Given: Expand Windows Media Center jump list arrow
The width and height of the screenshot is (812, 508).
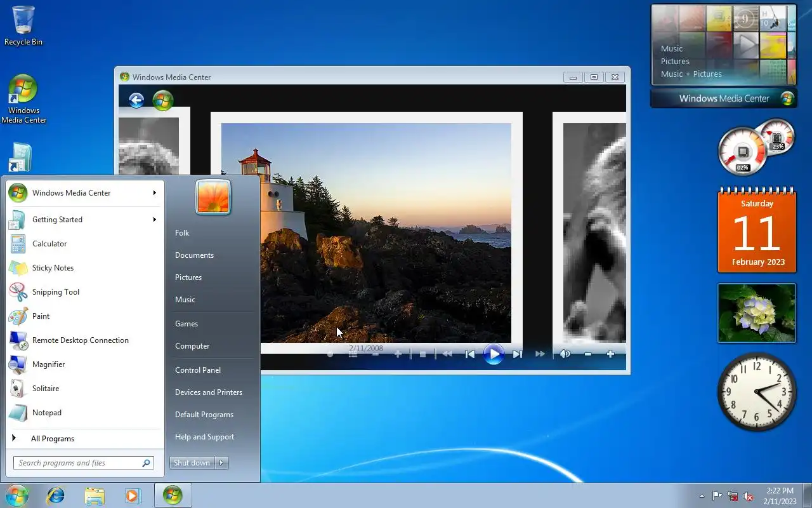Looking at the screenshot, I should click(154, 192).
